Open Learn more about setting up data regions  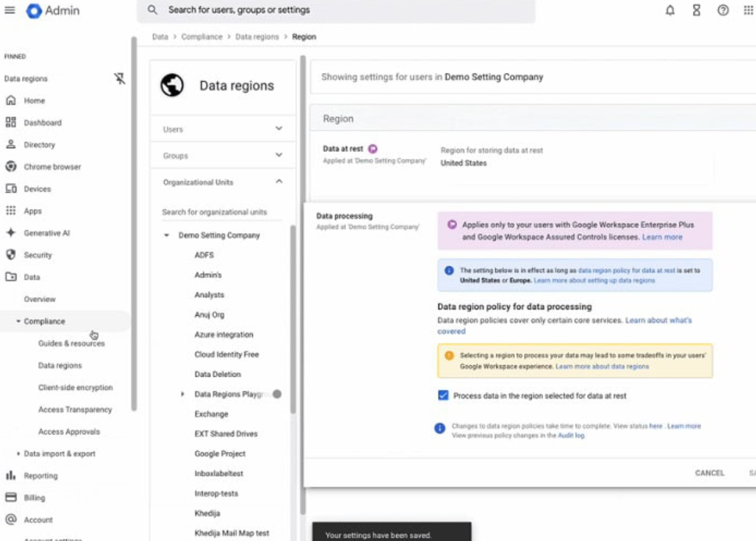click(x=595, y=280)
